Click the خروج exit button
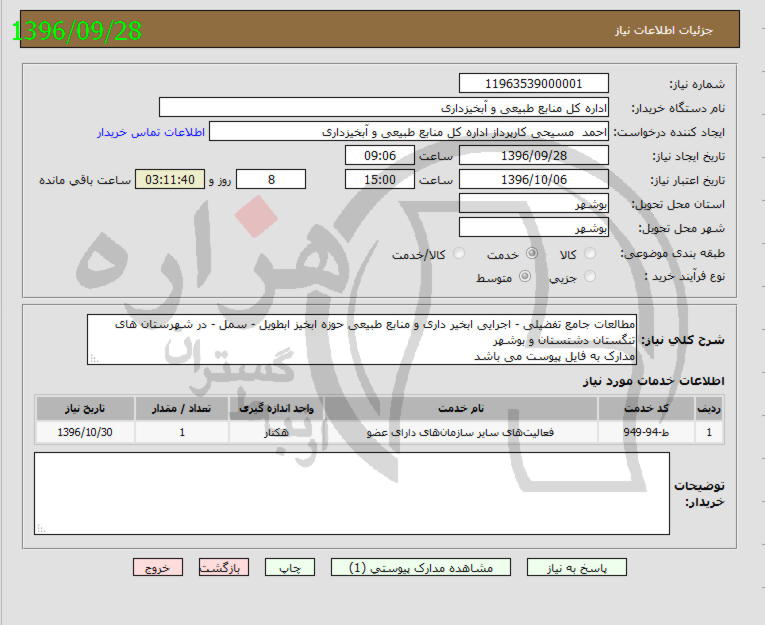This screenshot has height=625, width=765. coord(158,567)
